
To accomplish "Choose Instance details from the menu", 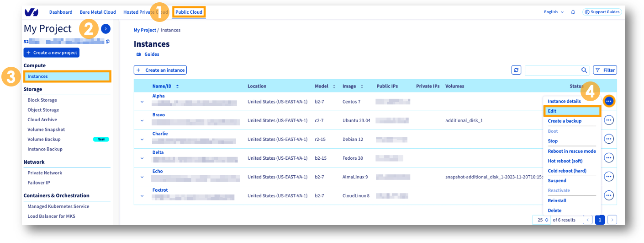I will pos(564,101).
